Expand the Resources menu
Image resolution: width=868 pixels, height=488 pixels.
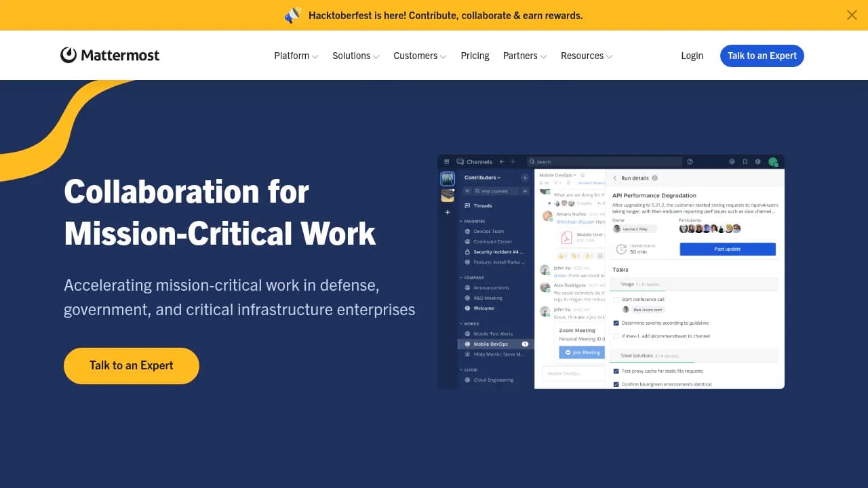pos(587,56)
